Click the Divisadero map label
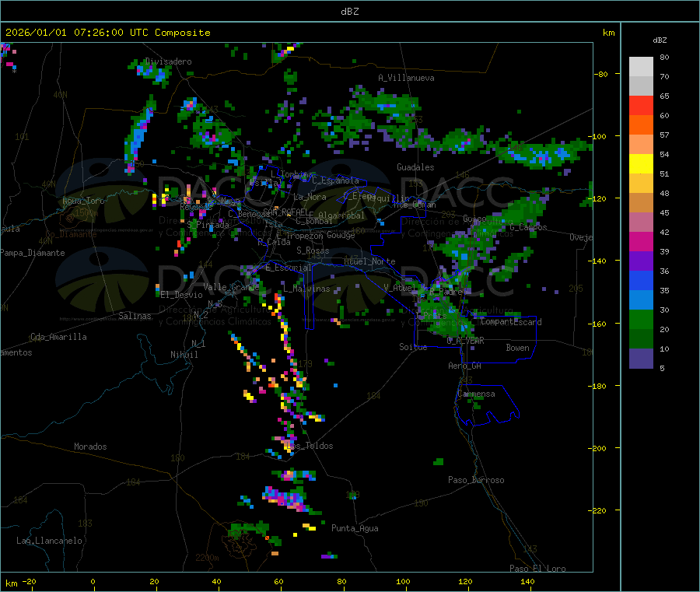700x592 pixels. (x=168, y=61)
